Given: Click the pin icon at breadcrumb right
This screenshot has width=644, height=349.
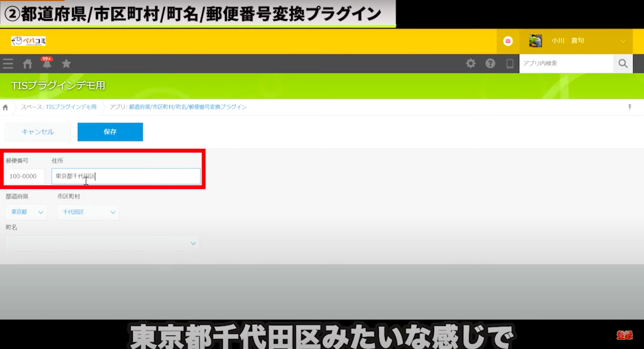Looking at the screenshot, I should coord(630,107).
